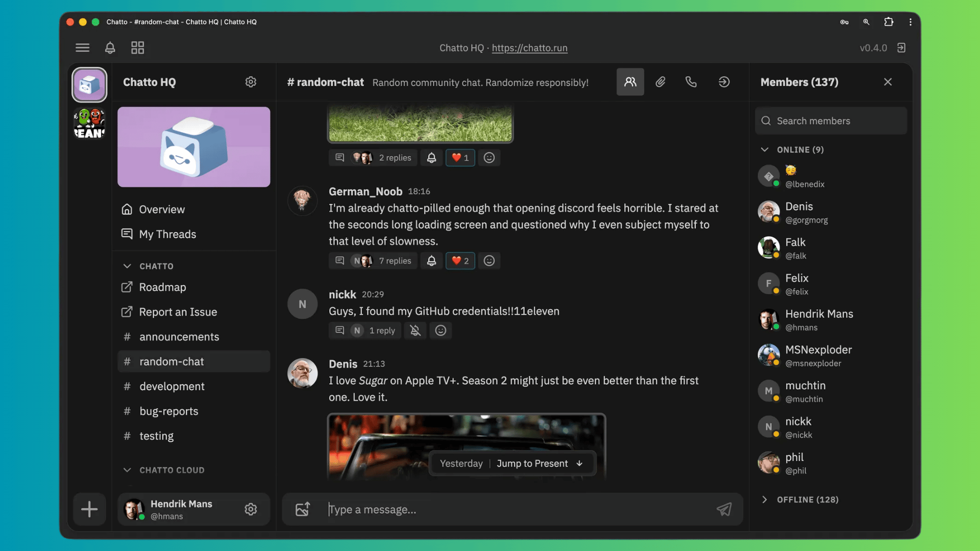This screenshot has width=980, height=551.
Task: Open Denis's avatar beside 21:13 message
Action: click(x=302, y=373)
